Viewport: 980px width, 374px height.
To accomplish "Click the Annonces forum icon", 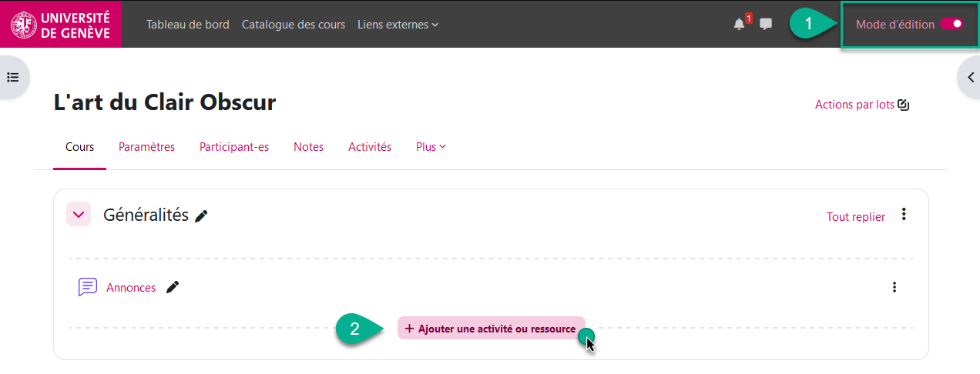I will tap(88, 287).
